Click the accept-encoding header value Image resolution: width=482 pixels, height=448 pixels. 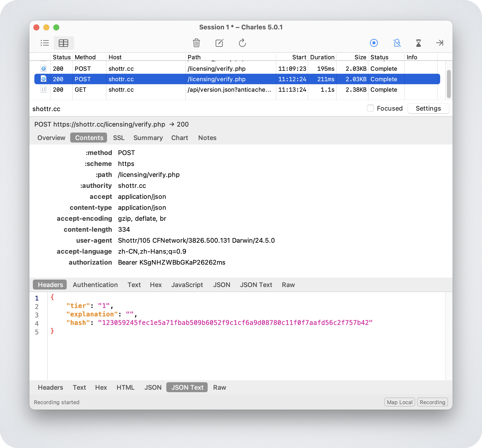click(x=142, y=219)
